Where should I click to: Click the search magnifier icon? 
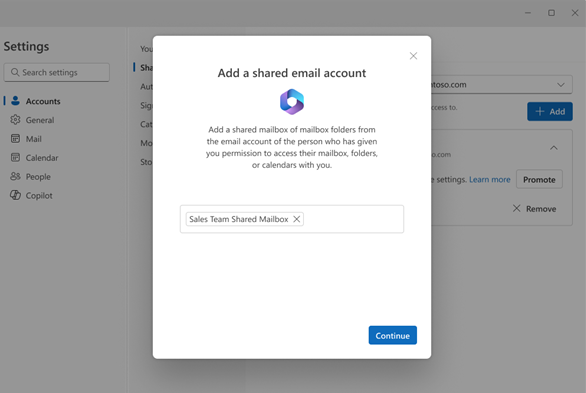pos(15,72)
